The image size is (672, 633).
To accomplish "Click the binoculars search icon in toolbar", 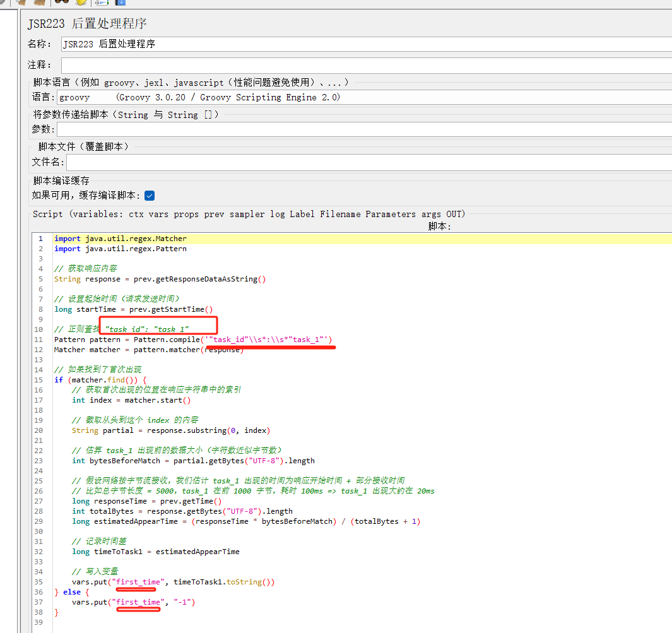I will click(61, 1).
